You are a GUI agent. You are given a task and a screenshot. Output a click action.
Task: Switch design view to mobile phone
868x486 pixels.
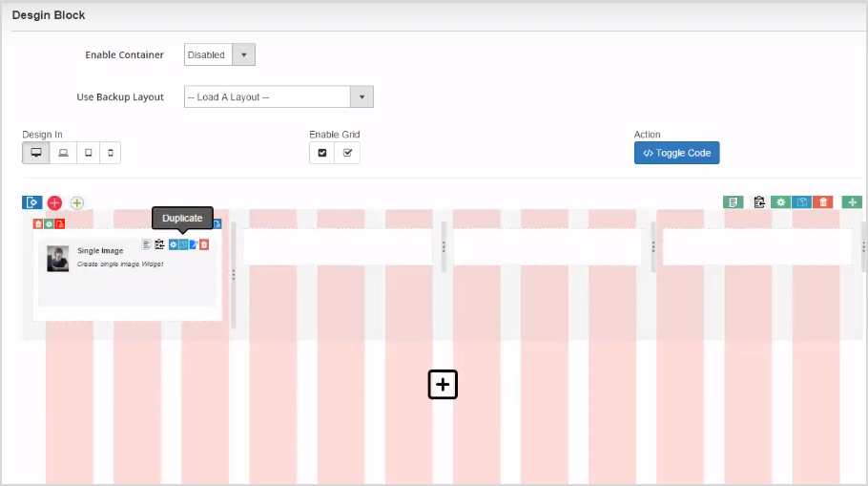coord(111,153)
